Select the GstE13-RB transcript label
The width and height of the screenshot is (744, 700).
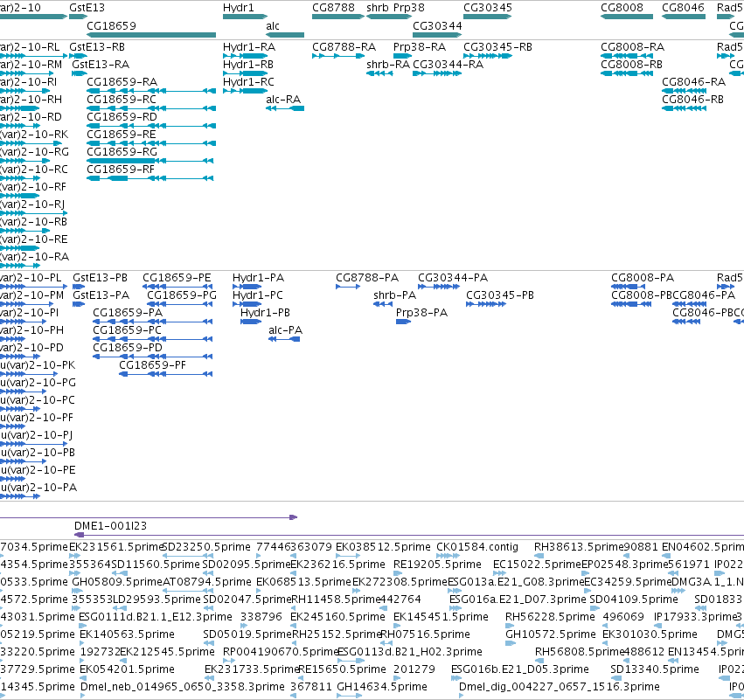(97, 47)
